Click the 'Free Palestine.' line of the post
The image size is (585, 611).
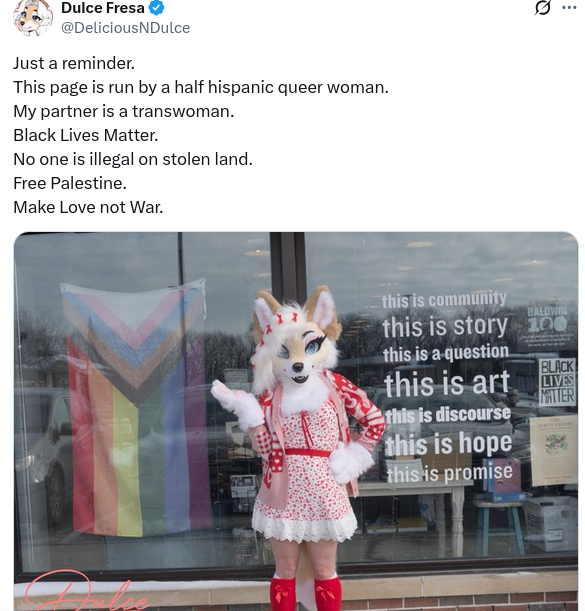pos(70,183)
